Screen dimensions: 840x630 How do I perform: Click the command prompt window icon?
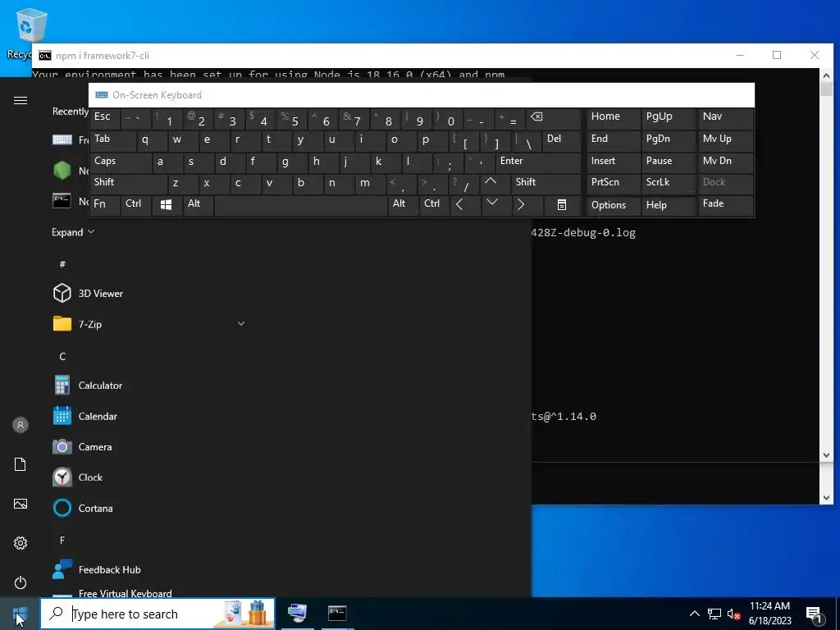pyautogui.click(x=45, y=56)
